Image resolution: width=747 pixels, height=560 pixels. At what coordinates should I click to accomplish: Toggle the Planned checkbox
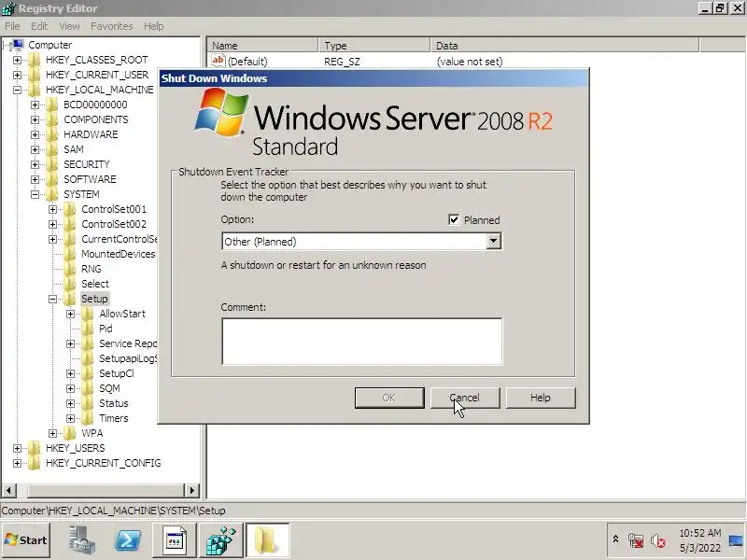[454, 219]
